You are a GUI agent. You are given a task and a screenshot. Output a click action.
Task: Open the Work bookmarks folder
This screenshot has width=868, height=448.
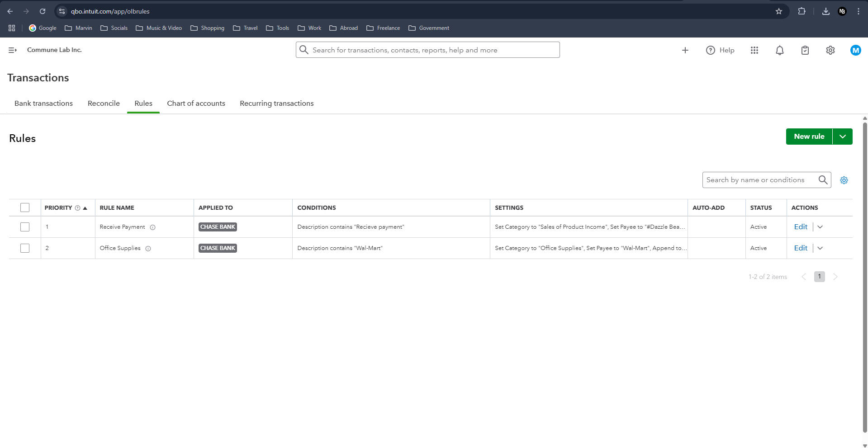[x=309, y=28]
